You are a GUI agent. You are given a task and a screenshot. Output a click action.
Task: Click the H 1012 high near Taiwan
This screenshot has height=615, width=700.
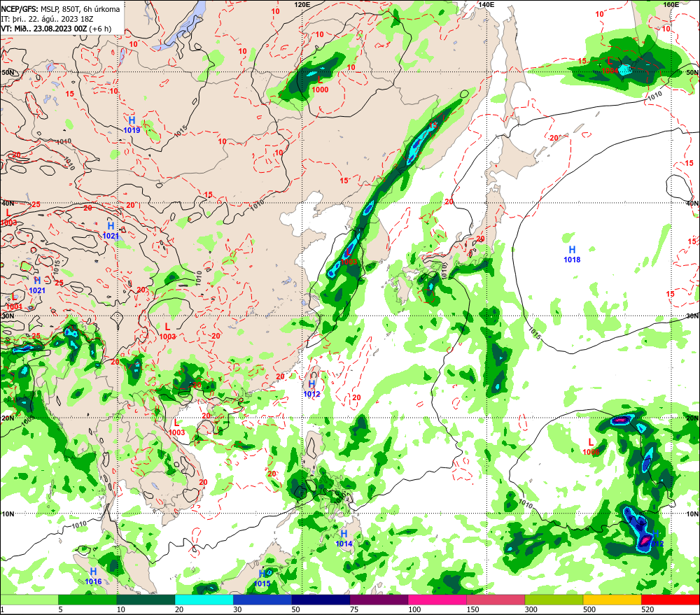pos(311,388)
